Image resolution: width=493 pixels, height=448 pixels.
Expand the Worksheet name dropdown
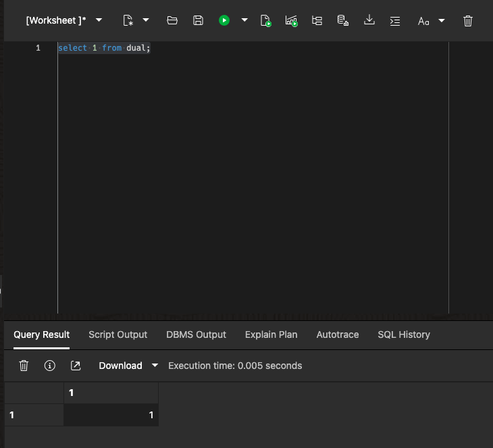(x=99, y=21)
